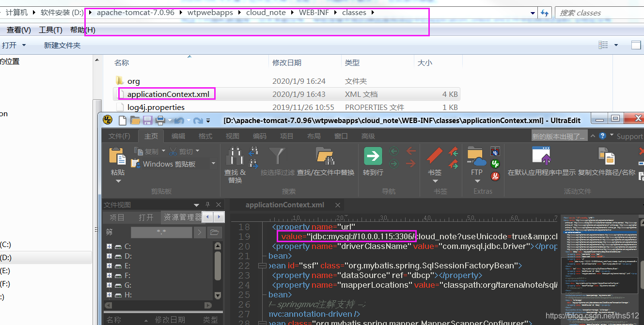Click the 复制文件路径/名称 icon
644x325 pixels.
(606, 156)
